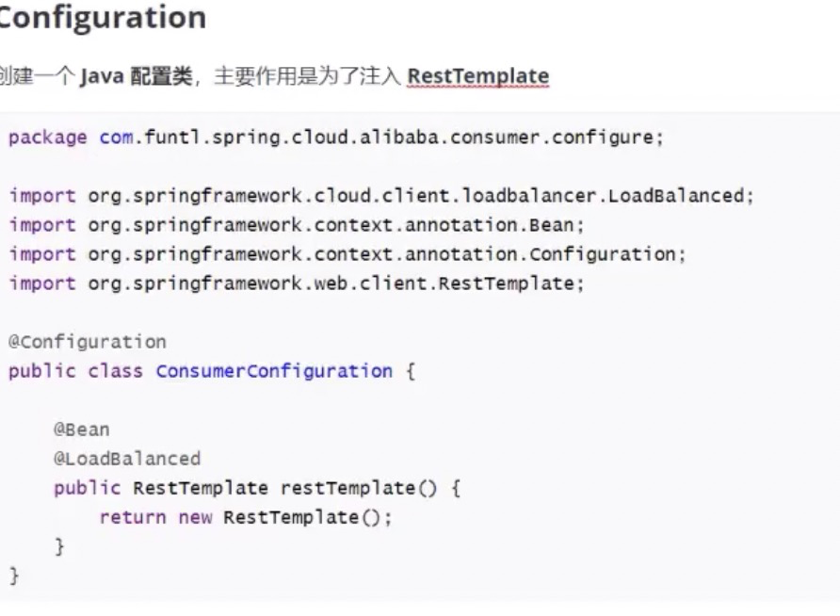This screenshot has width=840, height=616.
Task: Click the @LoadBalanced annotation above method
Action: point(127,459)
